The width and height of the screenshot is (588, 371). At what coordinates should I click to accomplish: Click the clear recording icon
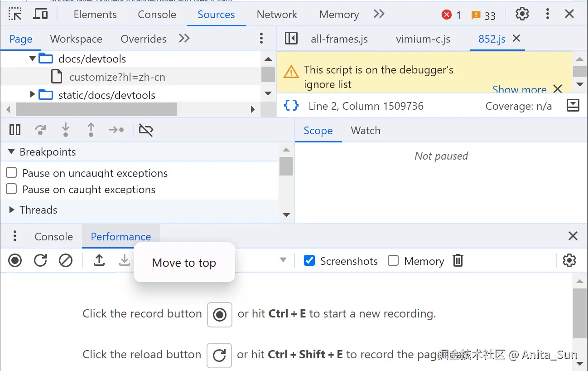[66, 261]
